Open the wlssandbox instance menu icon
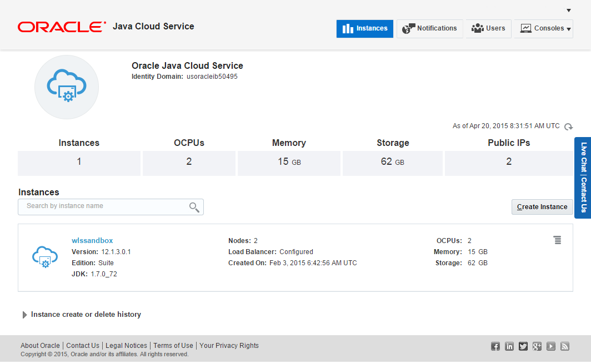Image resolution: width=591 pixels, height=364 pixels. 557,240
